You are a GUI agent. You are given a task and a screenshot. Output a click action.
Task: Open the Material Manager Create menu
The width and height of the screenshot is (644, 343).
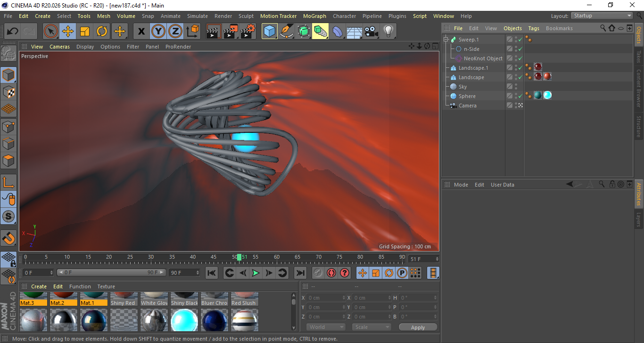(x=39, y=286)
